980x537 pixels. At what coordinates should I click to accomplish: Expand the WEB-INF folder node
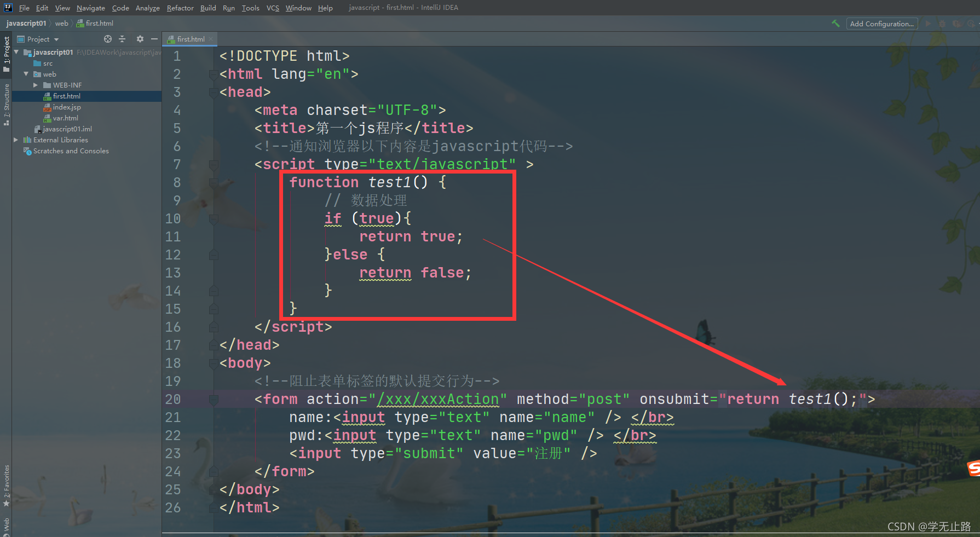click(36, 85)
